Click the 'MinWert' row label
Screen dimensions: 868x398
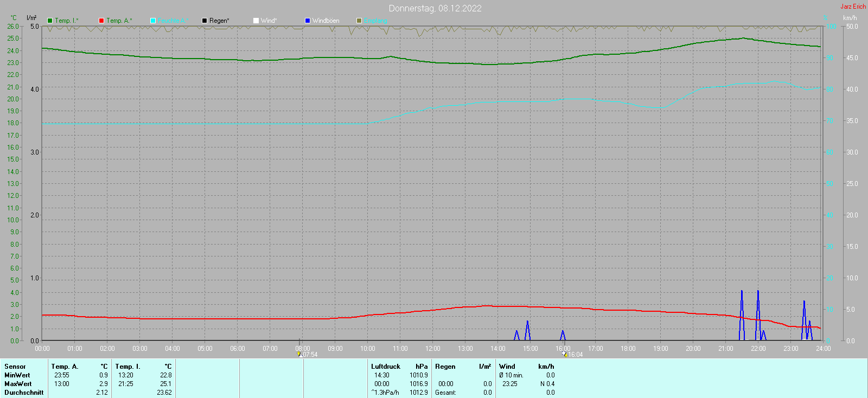(x=17, y=375)
